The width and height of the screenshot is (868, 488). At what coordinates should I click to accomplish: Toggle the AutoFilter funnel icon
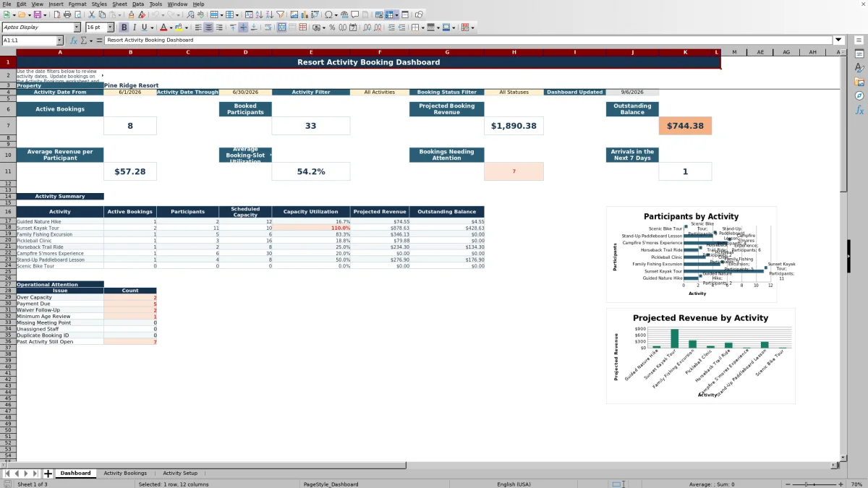(x=280, y=14)
